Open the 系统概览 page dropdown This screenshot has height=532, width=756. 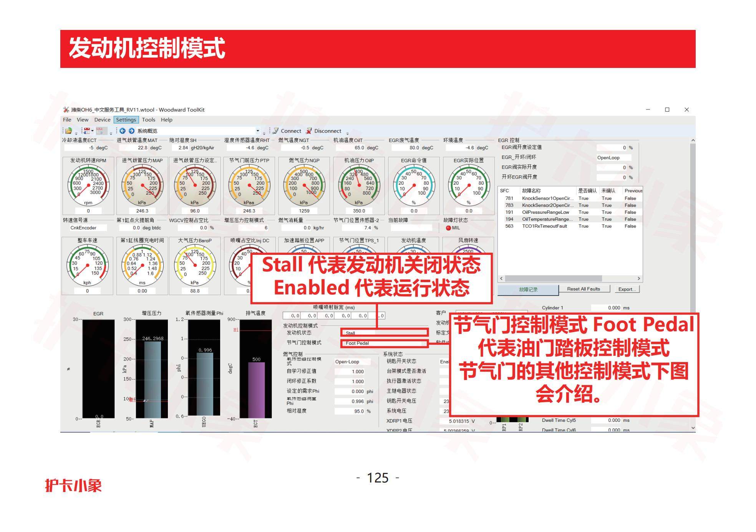tap(258, 131)
